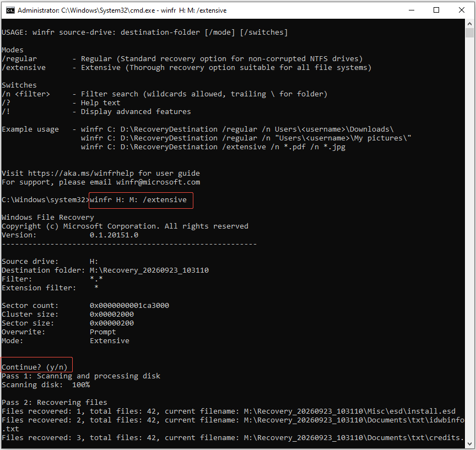The height and width of the screenshot is (450, 476).
Task: Click the 'USAGE: winfr source-drive:' line
Action: [145, 32]
